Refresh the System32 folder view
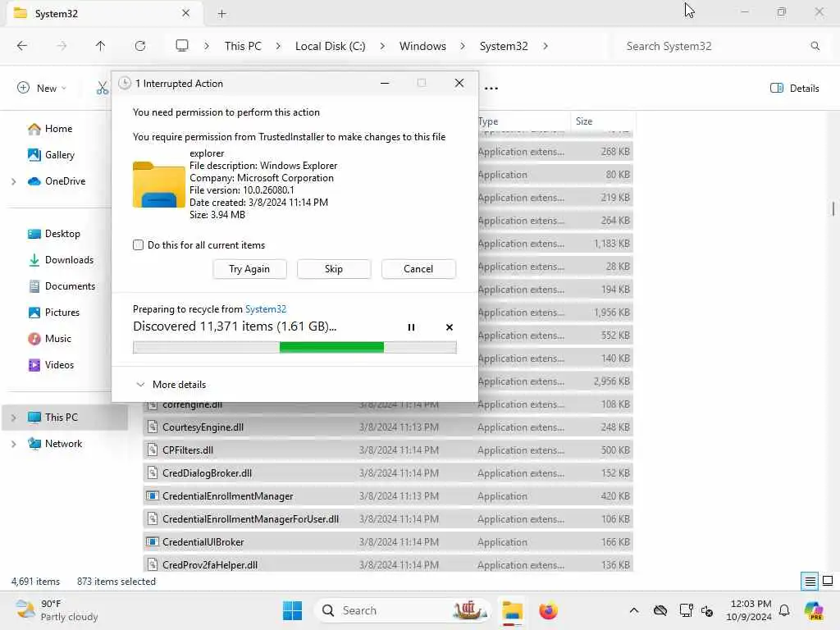 [140, 46]
